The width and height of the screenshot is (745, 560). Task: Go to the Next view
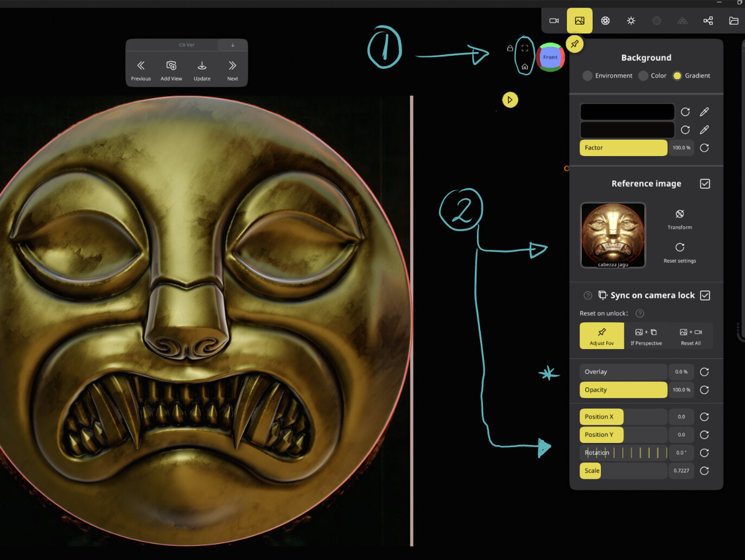click(232, 71)
